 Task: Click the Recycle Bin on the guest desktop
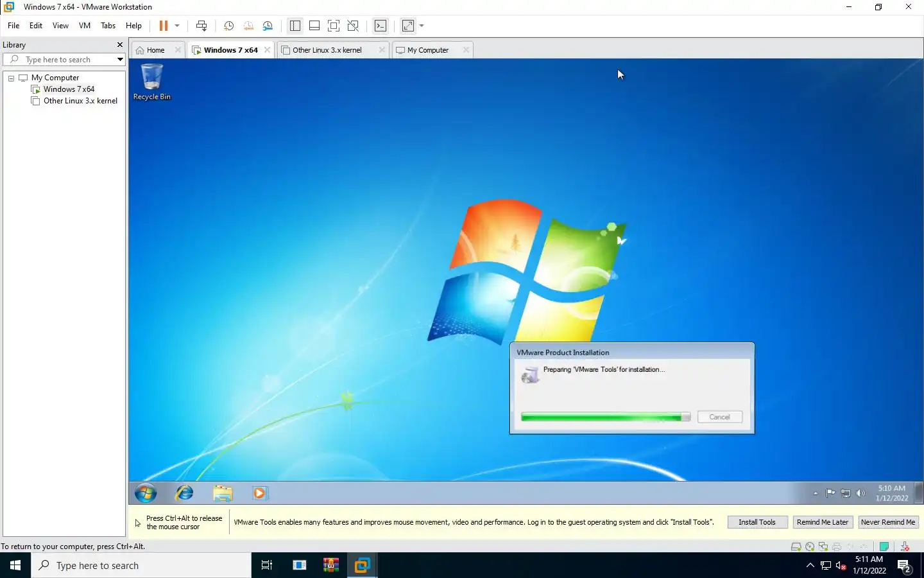(x=152, y=82)
